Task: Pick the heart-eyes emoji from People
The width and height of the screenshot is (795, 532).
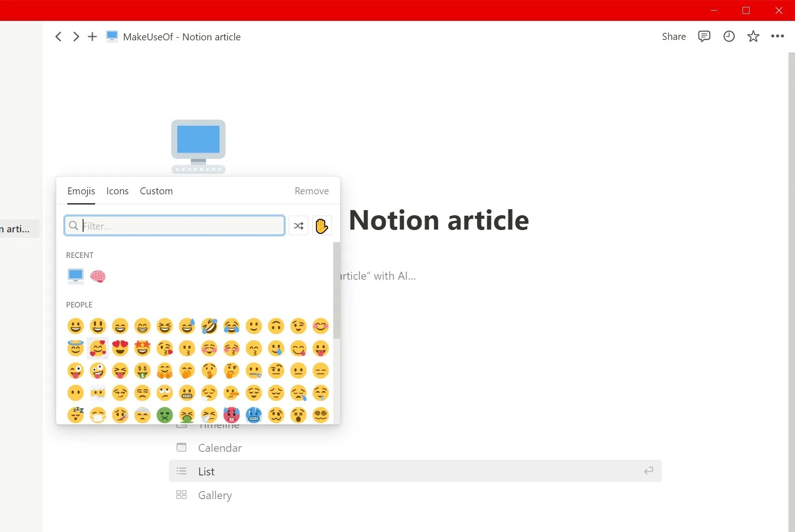Action: click(120, 348)
